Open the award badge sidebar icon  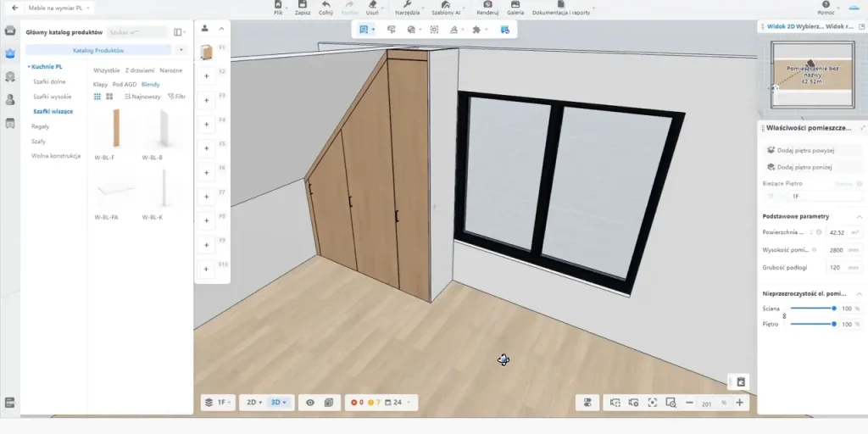[x=10, y=76]
